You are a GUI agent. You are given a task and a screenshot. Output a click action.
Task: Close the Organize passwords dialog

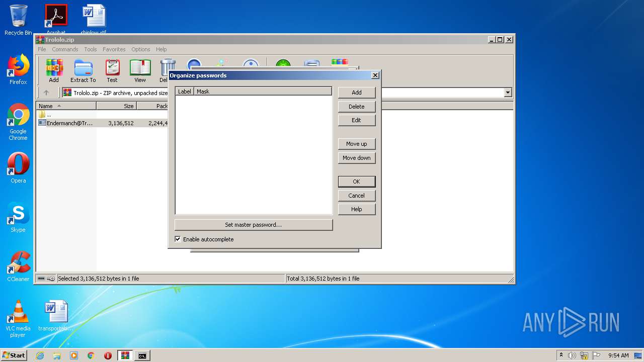(375, 75)
